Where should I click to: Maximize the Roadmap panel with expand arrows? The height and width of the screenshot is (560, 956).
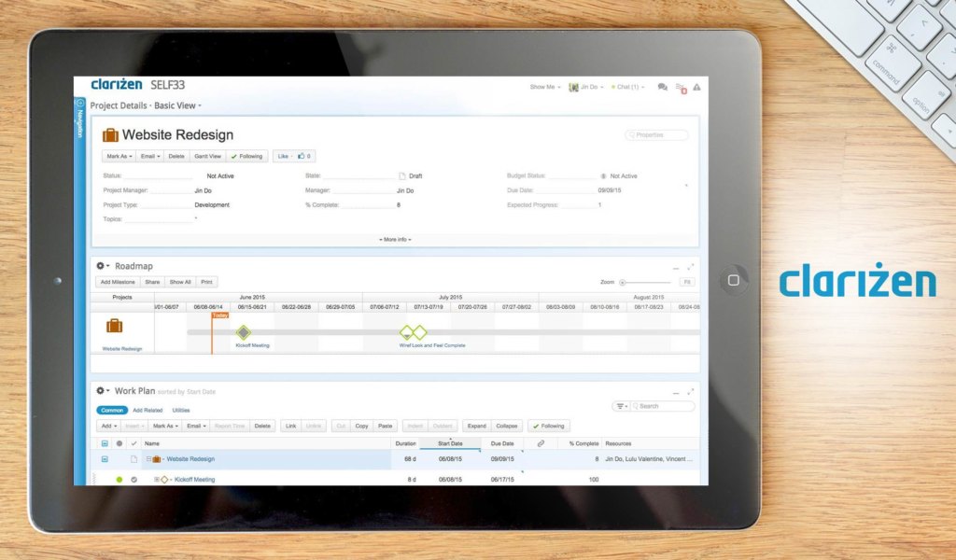click(x=690, y=266)
